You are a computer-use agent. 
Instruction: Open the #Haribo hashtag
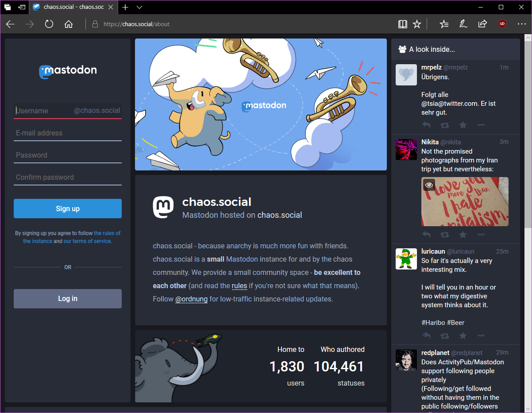433,323
